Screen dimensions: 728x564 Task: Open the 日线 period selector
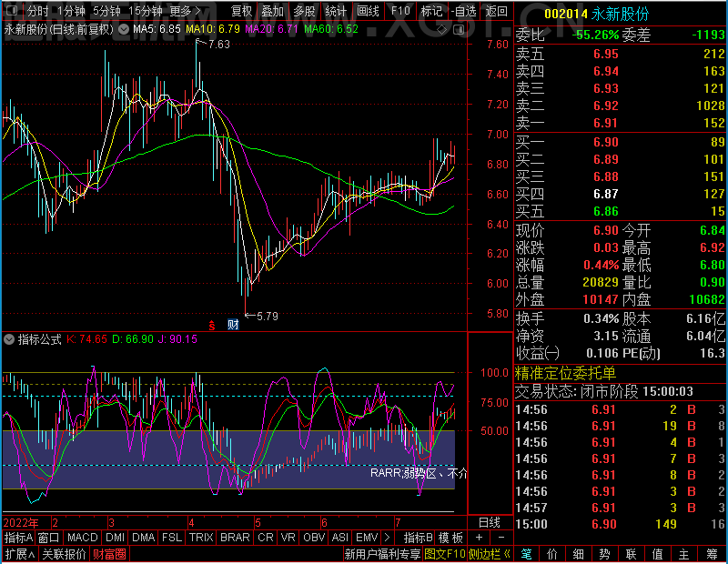point(490,523)
